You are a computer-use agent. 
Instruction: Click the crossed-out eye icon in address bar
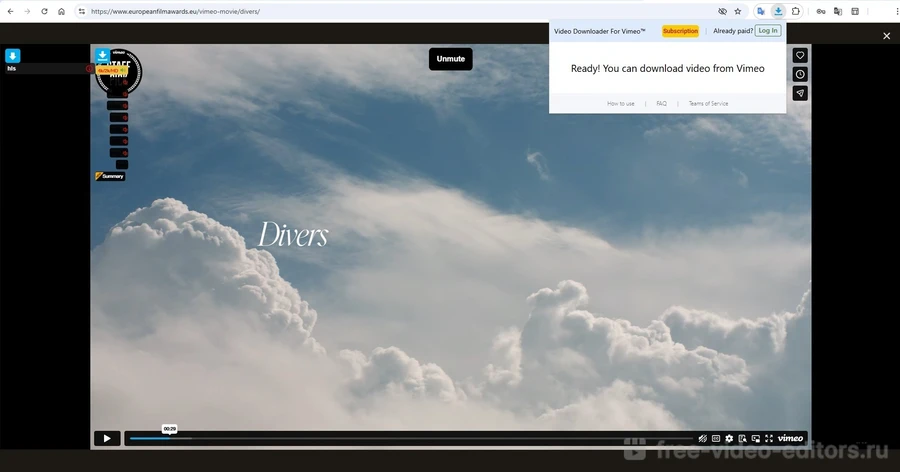[722, 11]
